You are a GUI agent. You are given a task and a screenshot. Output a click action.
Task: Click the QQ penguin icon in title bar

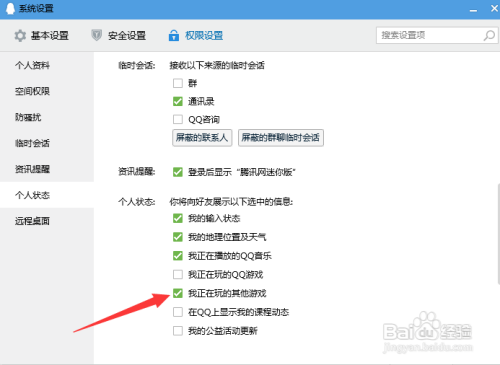10,8
